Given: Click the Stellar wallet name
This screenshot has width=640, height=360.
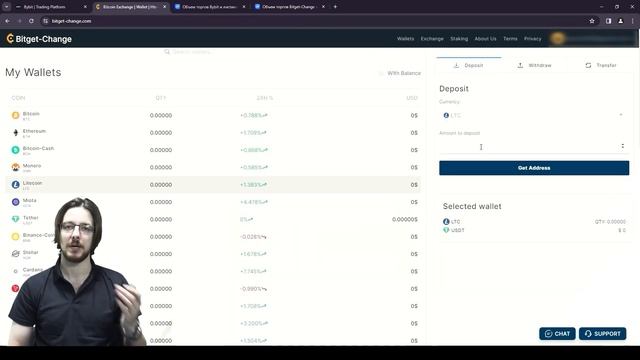Looking at the screenshot, I should coord(31,252).
